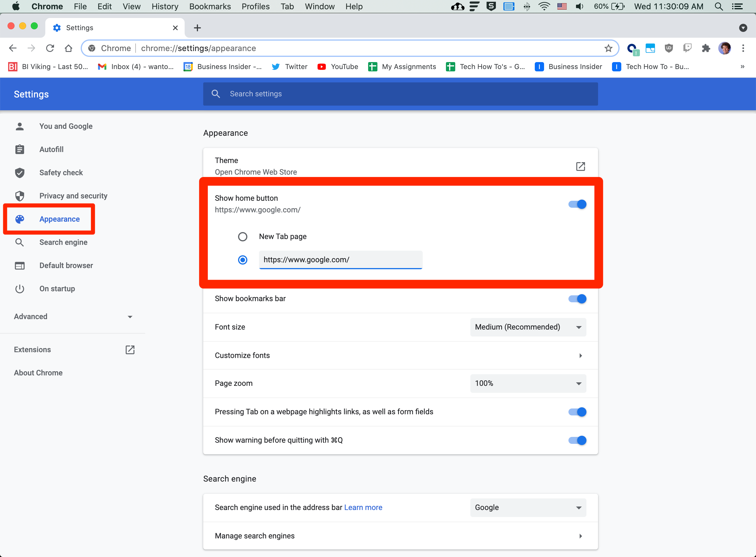Viewport: 756px width, 557px height.
Task: Expand the Advanced section in sidebar
Action: [x=73, y=317]
